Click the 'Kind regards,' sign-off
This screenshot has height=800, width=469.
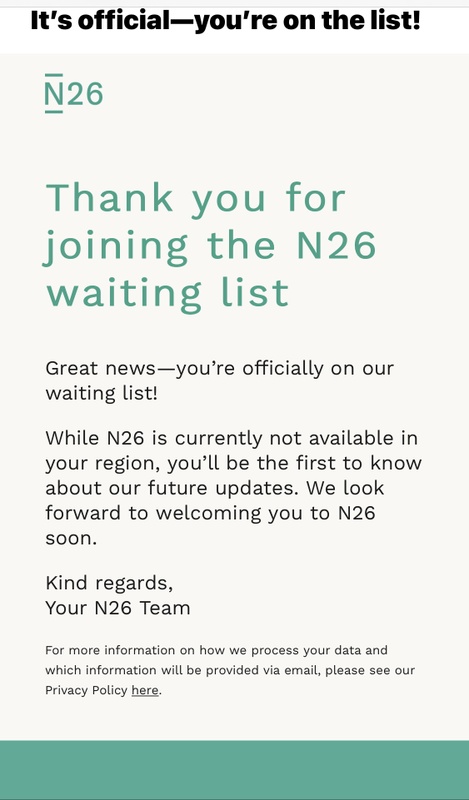pos(109,583)
